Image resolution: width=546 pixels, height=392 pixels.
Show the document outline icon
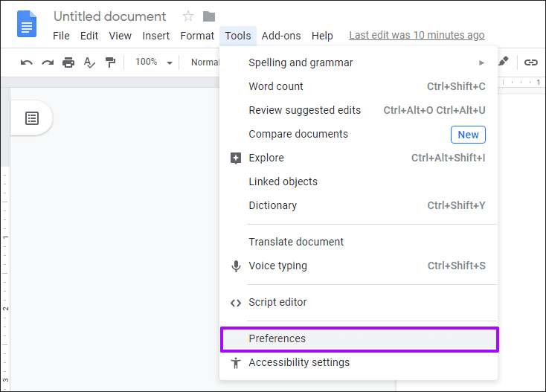coord(32,118)
